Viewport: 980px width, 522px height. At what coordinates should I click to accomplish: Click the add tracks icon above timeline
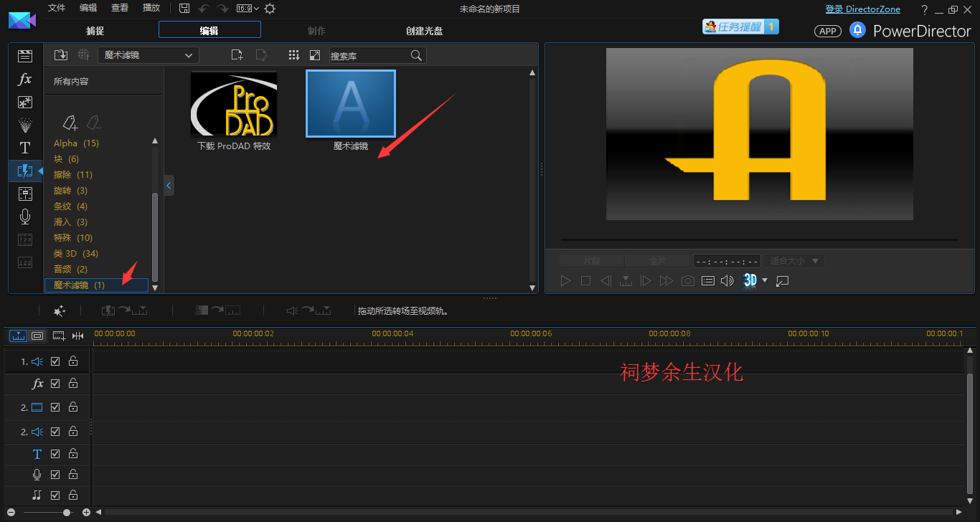[59, 336]
